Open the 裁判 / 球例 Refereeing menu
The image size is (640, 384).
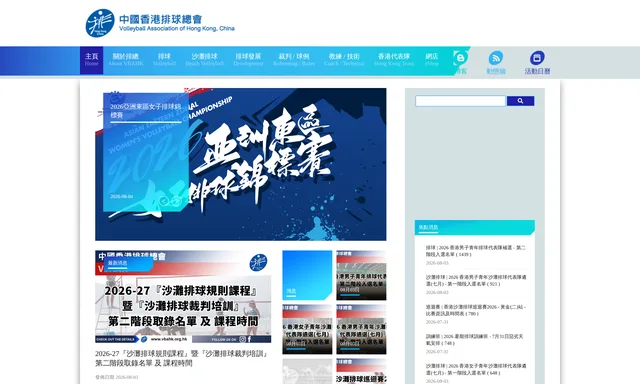[x=294, y=60]
